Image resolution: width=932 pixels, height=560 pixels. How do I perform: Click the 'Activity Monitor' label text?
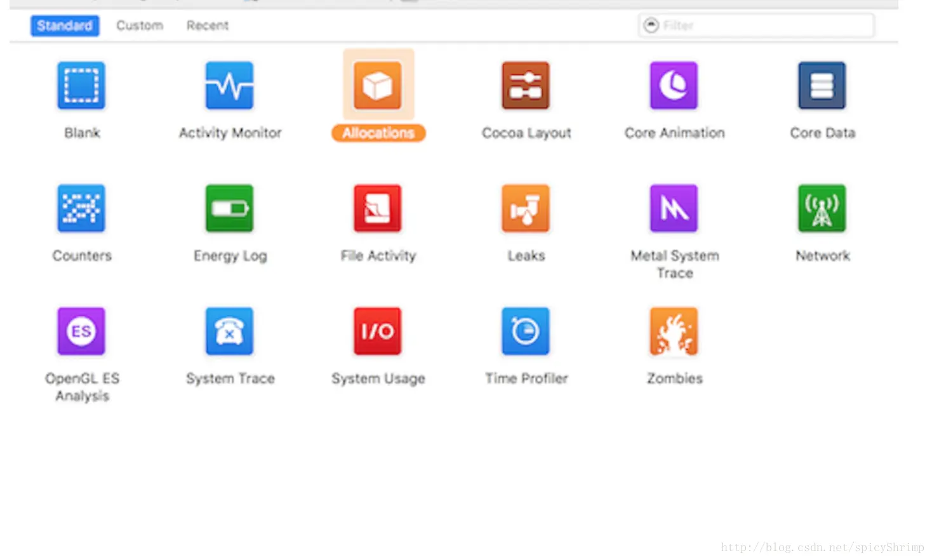230,133
